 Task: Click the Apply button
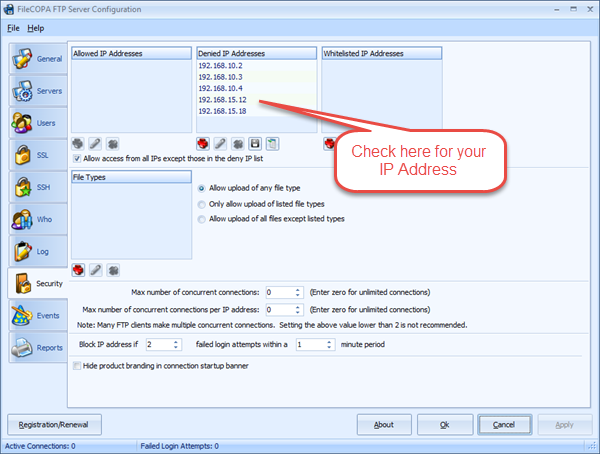pos(564,425)
